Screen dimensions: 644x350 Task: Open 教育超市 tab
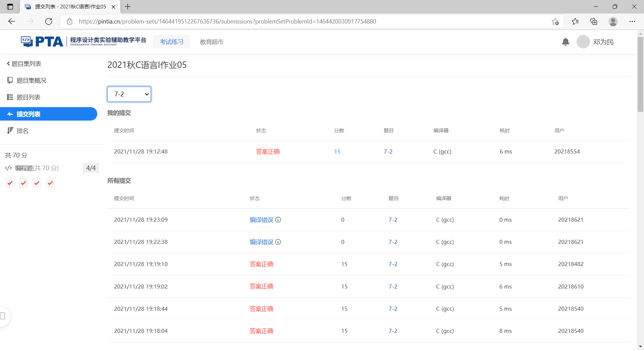[212, 42]
